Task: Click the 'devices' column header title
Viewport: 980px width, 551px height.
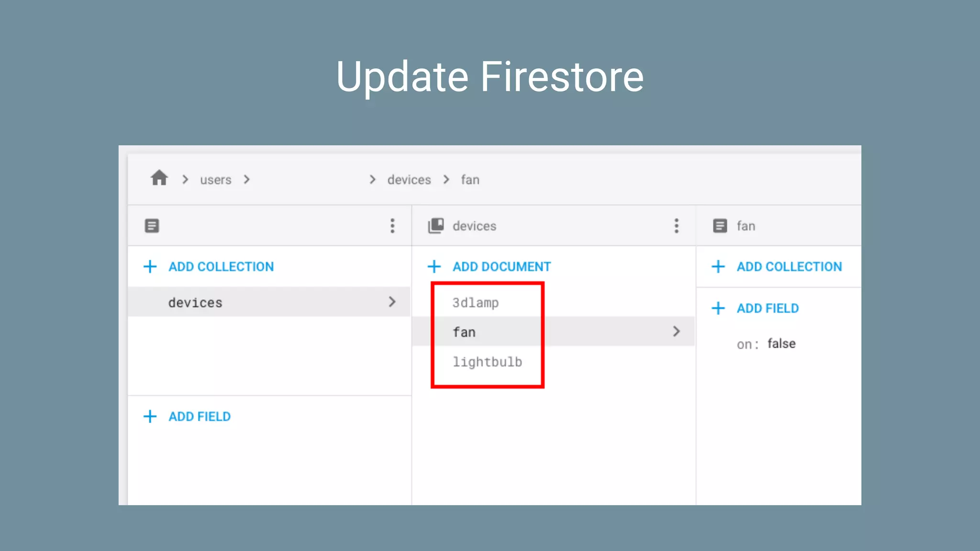Action: tap(474, 226)
